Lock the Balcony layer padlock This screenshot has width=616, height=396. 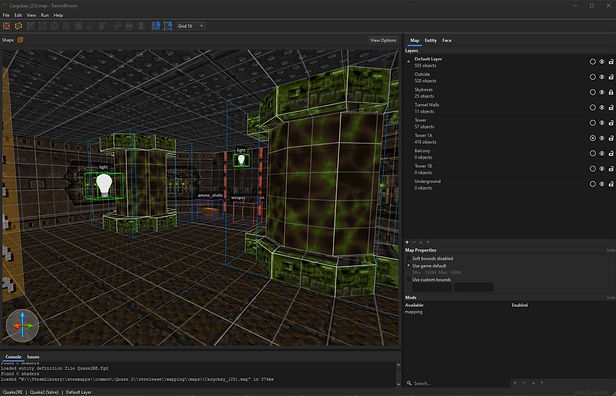pos(611,154)
